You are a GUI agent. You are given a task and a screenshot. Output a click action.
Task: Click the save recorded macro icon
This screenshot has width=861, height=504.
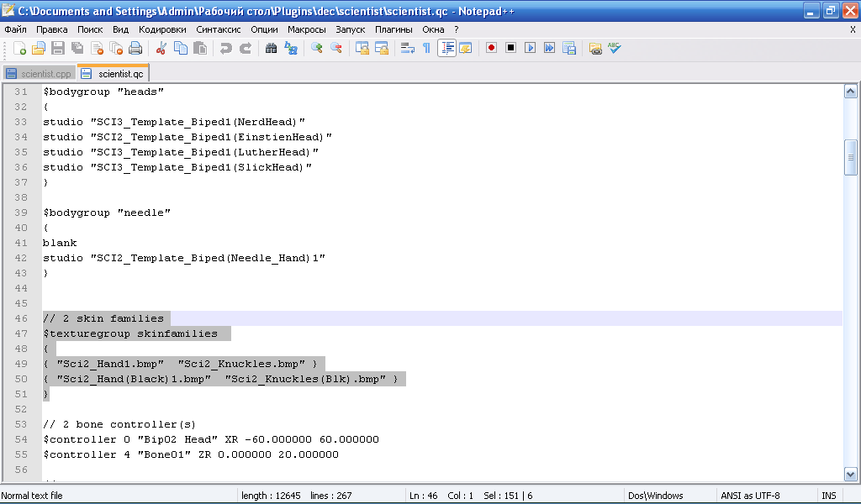[x=569, y=48]
